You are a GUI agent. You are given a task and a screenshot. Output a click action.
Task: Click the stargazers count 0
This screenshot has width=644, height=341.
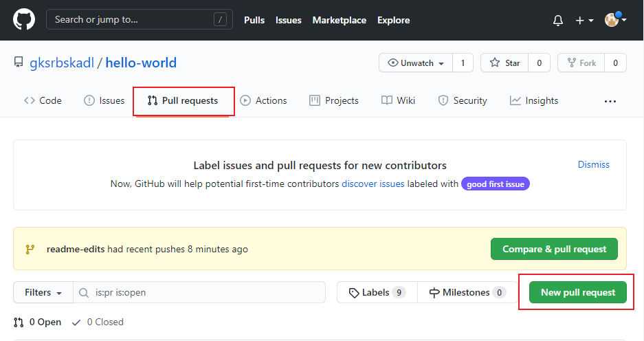pos(540,63)
